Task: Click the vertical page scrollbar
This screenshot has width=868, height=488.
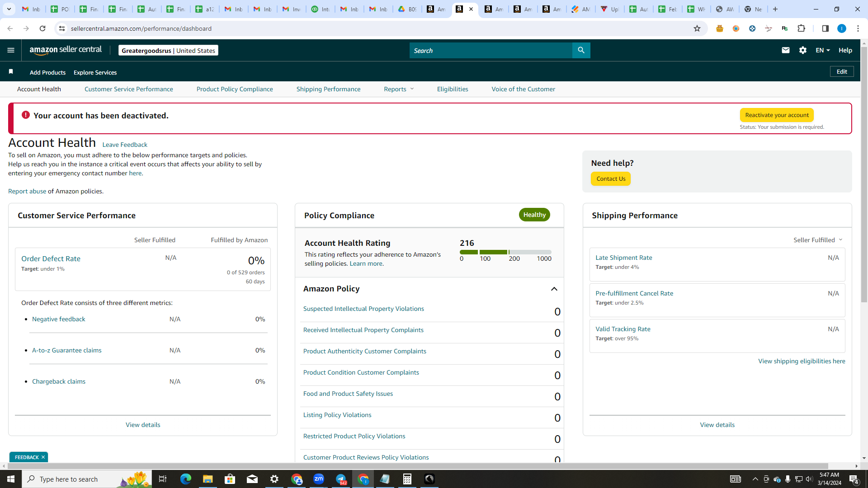Action: pyautogui.click(x=864, y=174)
